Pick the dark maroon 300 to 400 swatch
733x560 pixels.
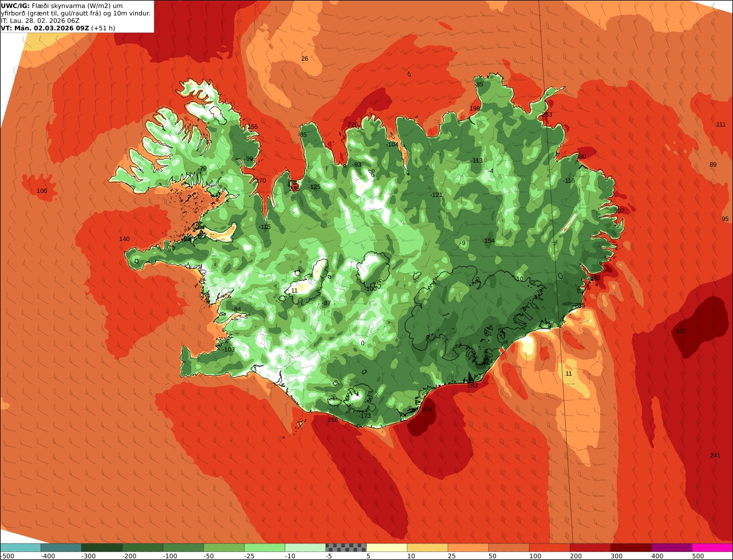click(x=630, y=547)
